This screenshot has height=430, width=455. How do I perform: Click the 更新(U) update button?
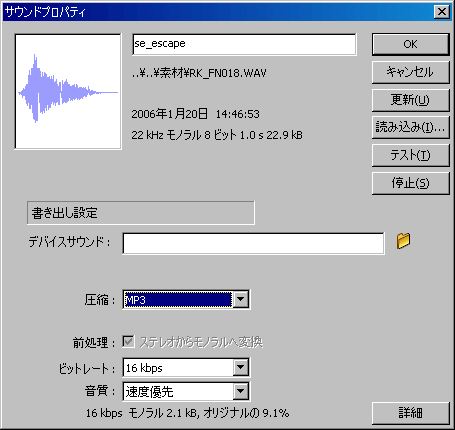[x=410, y=100]
